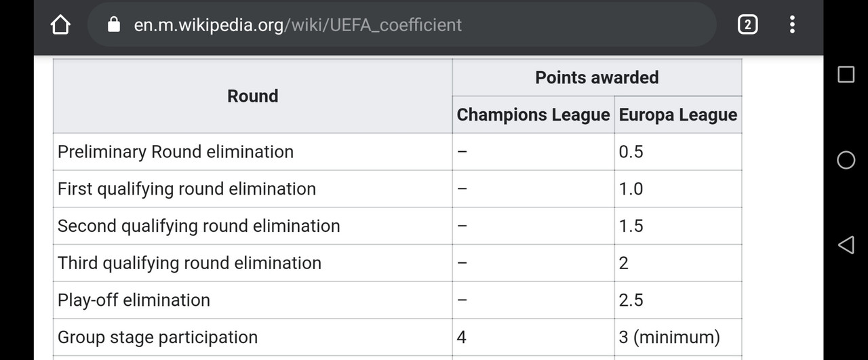Select the Champions League column header
868x360 pixels.
point(533,115)
